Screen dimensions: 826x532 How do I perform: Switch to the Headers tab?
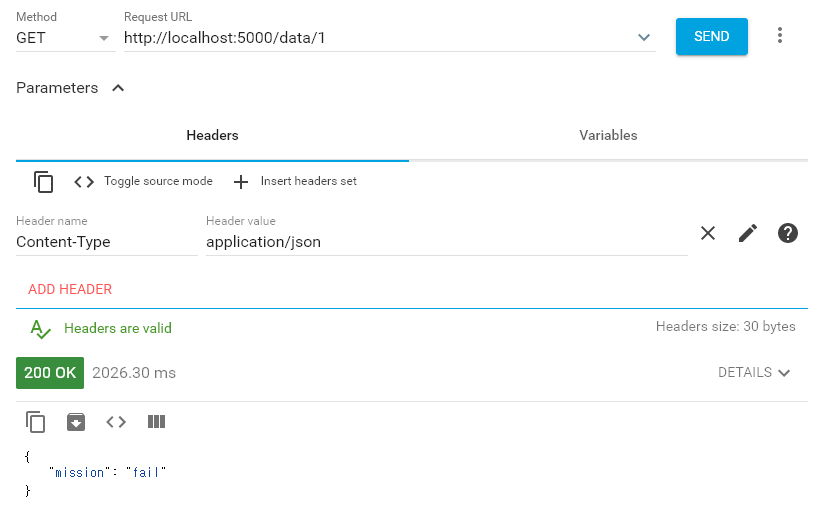coord(212,135)
